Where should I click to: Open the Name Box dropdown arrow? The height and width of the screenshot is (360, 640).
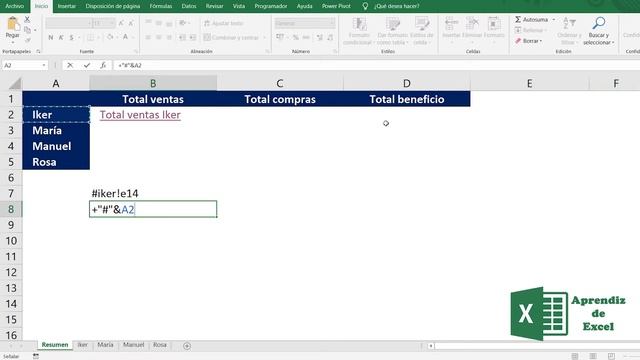[x=44, y=65]
